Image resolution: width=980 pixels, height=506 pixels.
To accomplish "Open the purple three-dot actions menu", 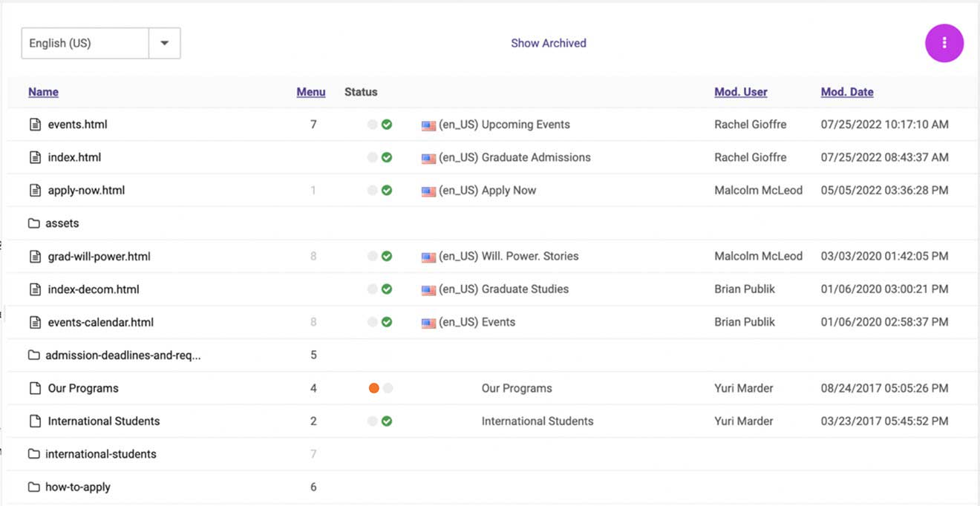I will click(944, 43).
